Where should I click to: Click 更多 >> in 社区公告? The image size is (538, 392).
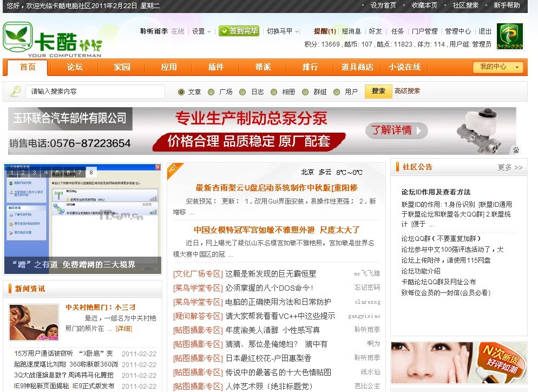(x=510, y=167)
